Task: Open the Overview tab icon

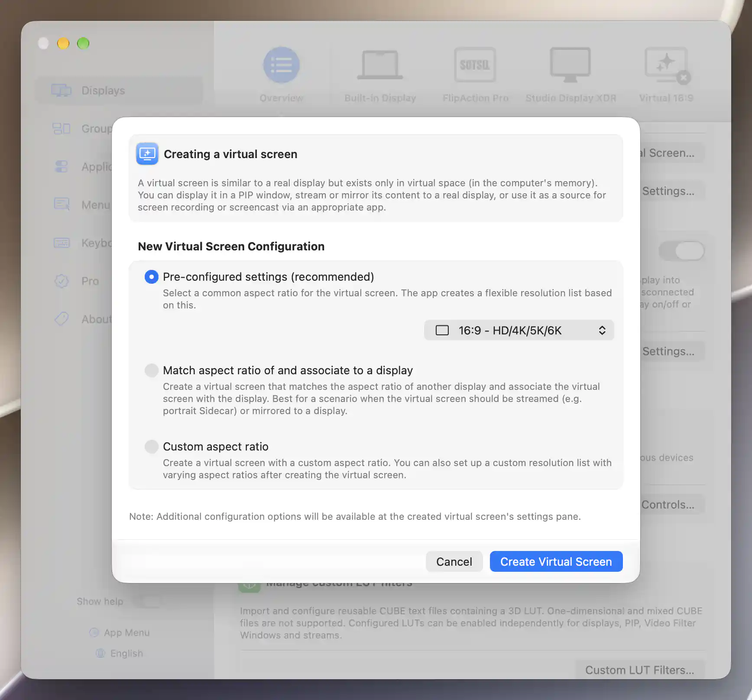Action: [281, 65]
